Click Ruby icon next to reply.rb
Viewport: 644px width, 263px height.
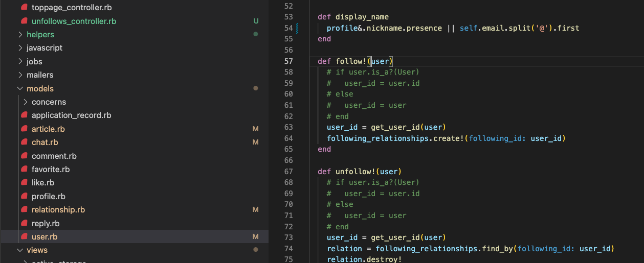(24, 223)
